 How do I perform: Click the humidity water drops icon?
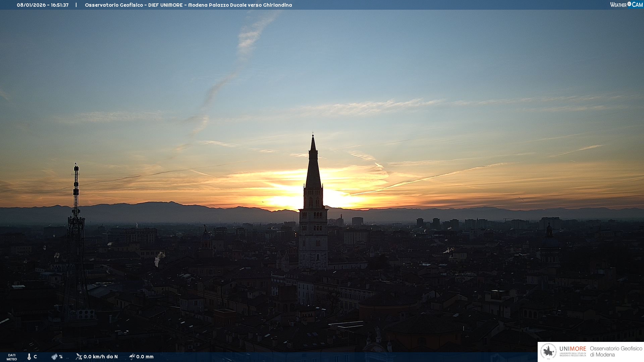click(54, 357)
